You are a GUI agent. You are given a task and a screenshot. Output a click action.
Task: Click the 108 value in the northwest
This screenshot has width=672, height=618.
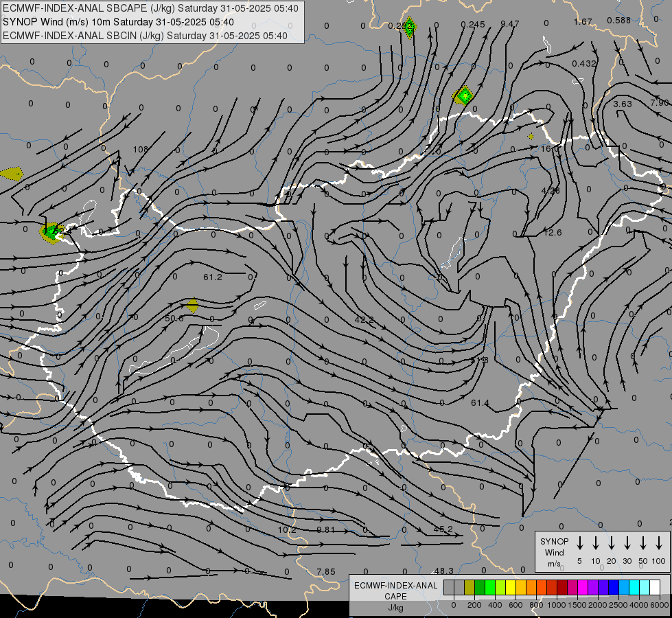coord(141,149)
